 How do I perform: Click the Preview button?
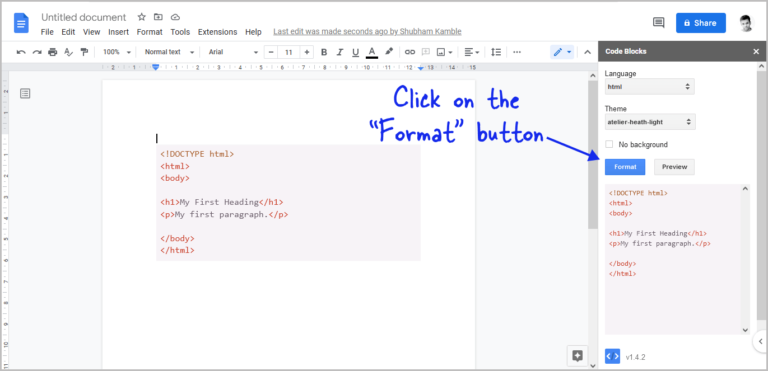pos(674,167)
